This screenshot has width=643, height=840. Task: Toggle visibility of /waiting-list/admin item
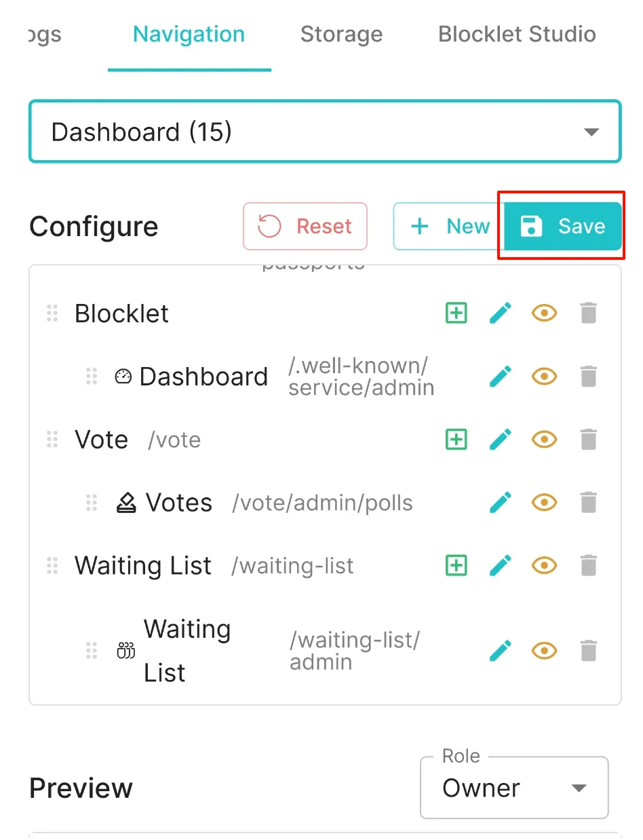click(x=544, y=651)
